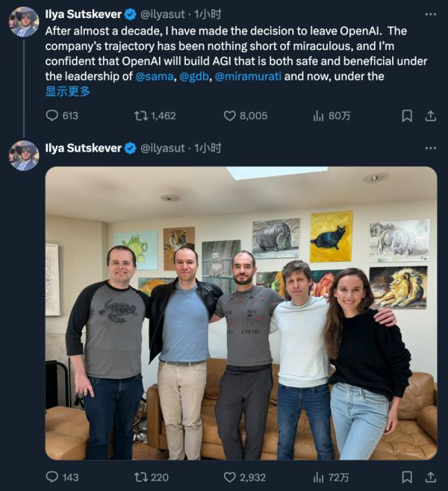
Task: Bookmark the photo tweet
Action: point(407,477)
